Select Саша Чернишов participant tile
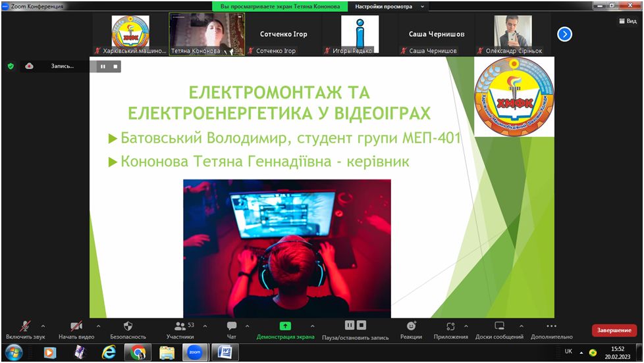This screenshot has width=644, height=363. click(436, 34)
